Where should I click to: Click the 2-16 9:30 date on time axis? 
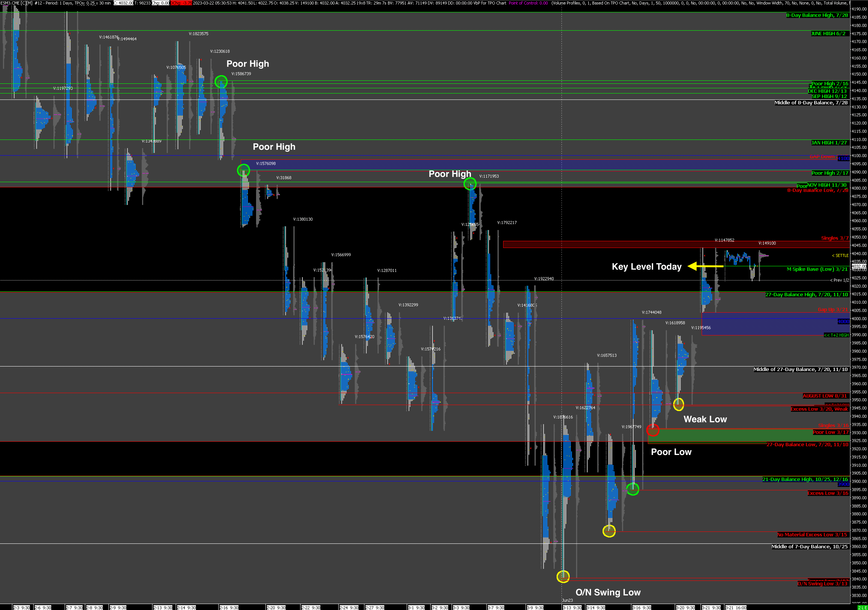[229, 607]
